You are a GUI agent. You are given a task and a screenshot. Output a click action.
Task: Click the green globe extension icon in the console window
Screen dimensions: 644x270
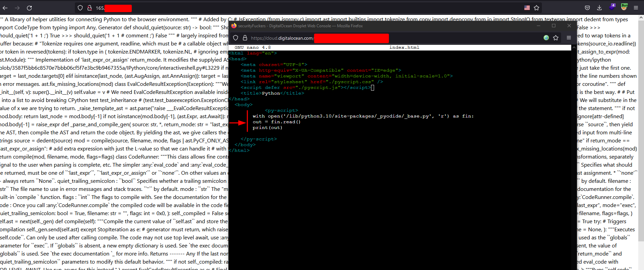pos(546,38)
